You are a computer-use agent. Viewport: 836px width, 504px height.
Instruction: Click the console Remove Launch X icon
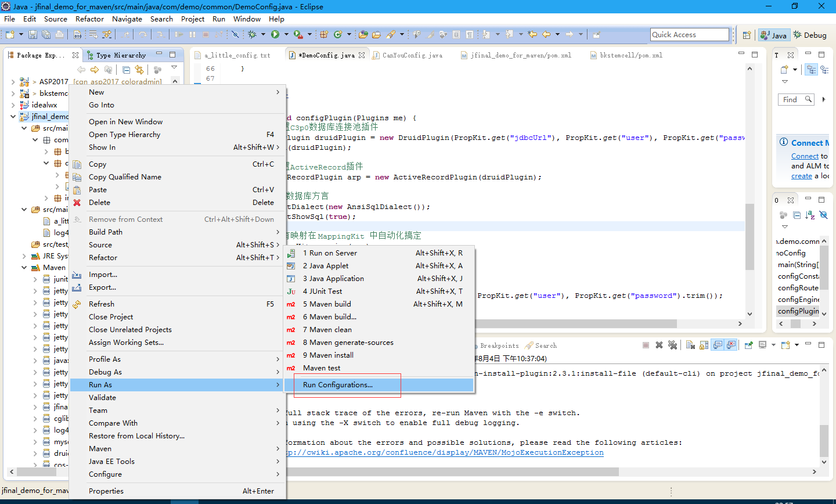(659, 345)
